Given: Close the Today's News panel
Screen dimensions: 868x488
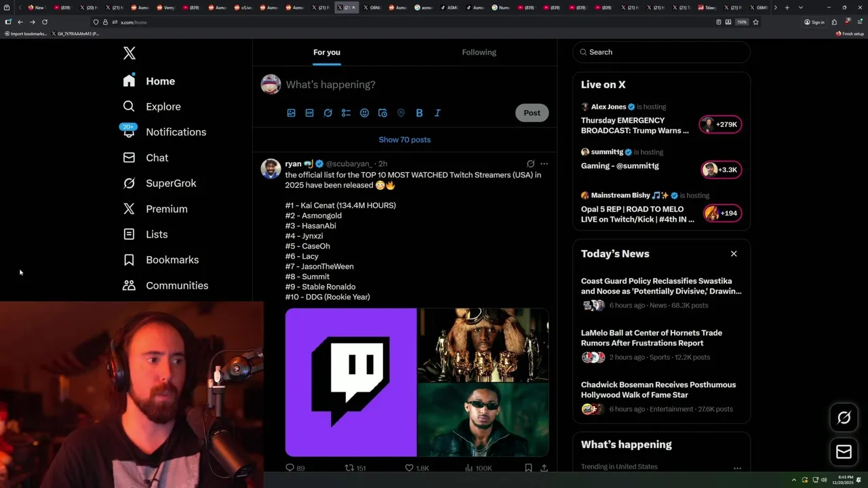Looking at the screenshot, I should tap(734, 253).
